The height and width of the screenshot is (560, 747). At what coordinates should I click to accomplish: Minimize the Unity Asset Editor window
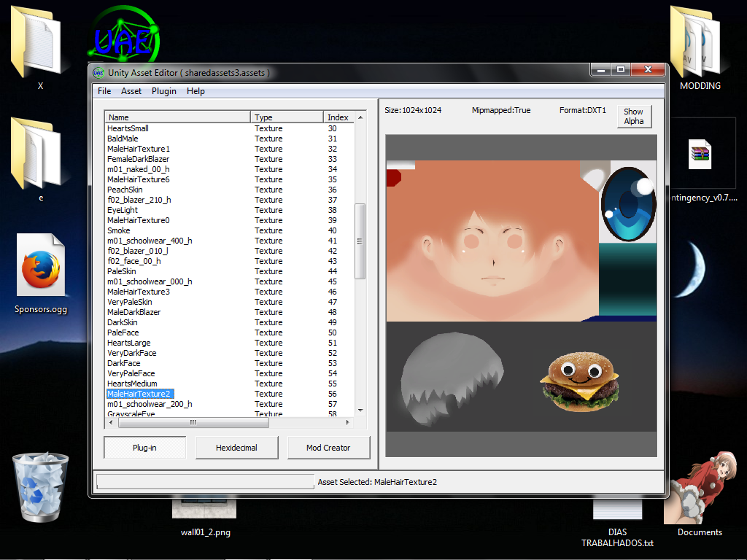601,70
